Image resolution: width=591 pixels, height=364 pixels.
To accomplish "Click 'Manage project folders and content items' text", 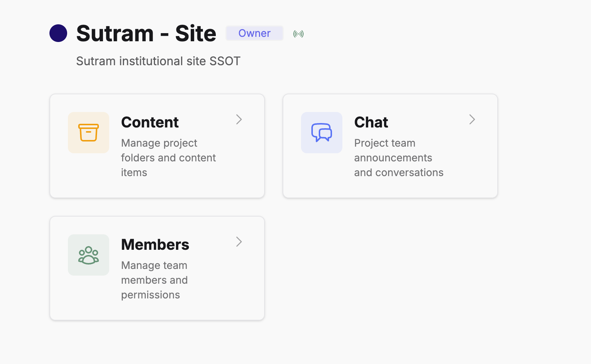I will pos(168,158).
